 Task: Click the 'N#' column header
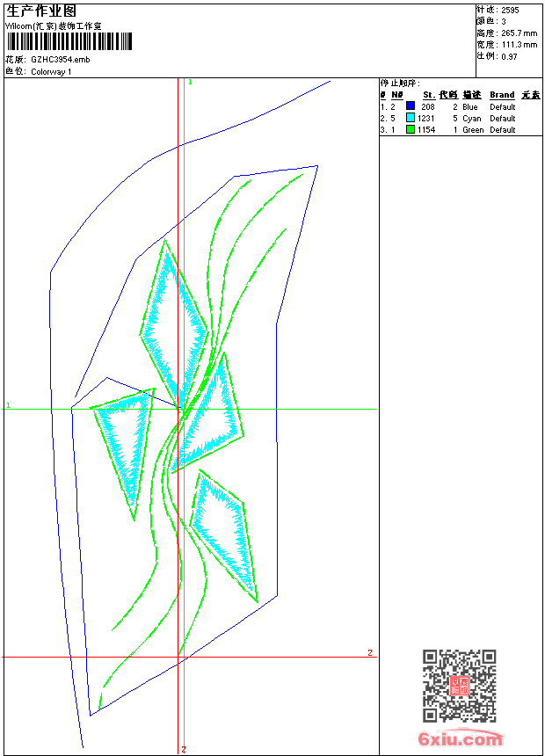[x=397, y=95]
